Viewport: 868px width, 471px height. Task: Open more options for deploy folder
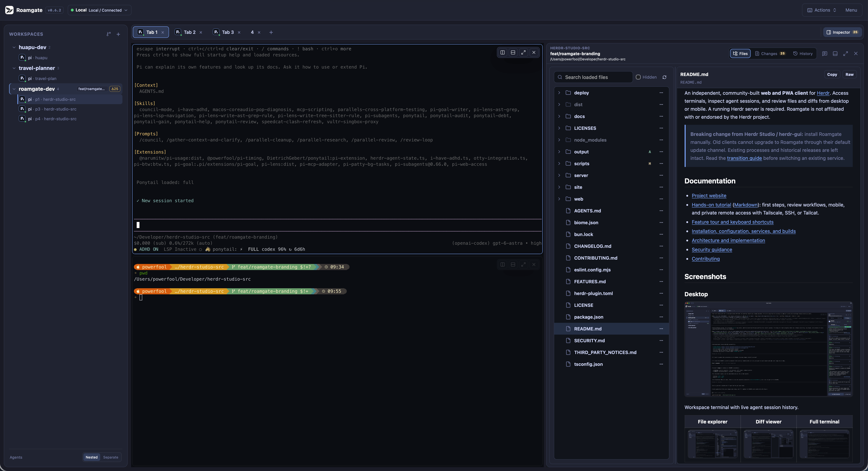coord(661,92)
